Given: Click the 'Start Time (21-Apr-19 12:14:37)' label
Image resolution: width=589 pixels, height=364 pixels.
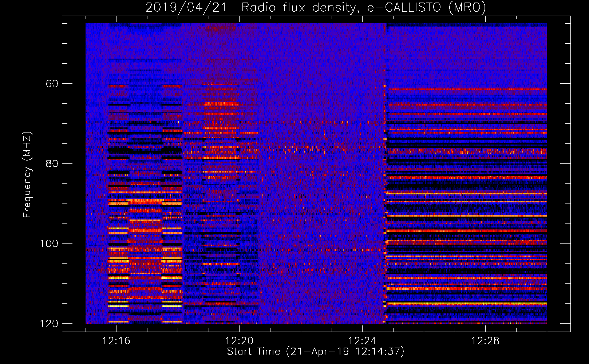Looking at the screenshot, I should 316,352.
